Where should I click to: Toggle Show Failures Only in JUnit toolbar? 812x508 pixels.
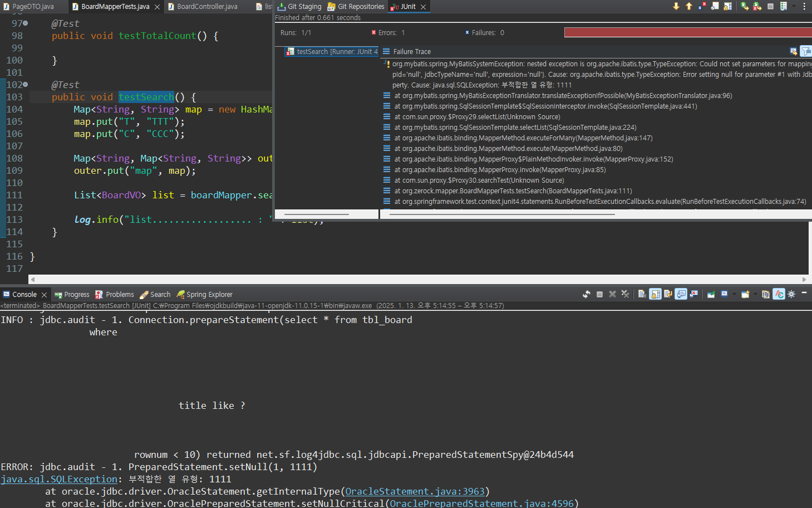tap(702, 6)
